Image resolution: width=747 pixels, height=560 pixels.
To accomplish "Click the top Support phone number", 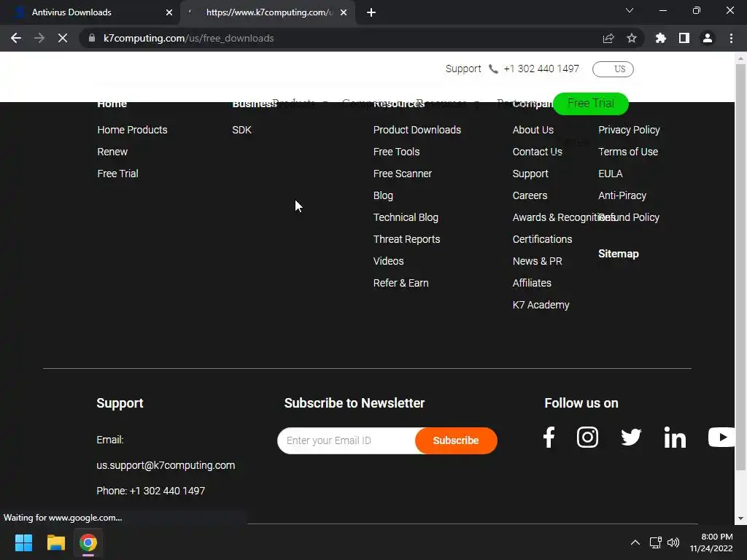I will (x=541, y=69).
